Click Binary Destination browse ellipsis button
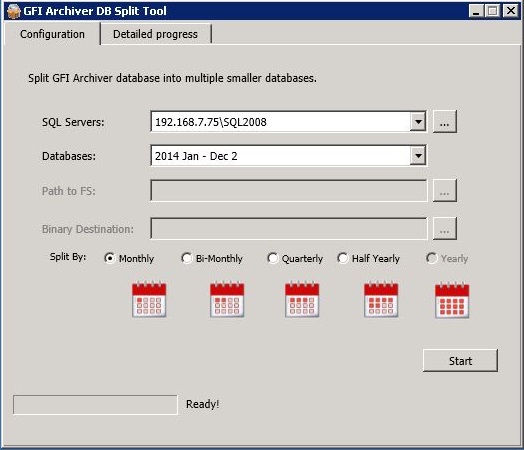 click(444, 229)
